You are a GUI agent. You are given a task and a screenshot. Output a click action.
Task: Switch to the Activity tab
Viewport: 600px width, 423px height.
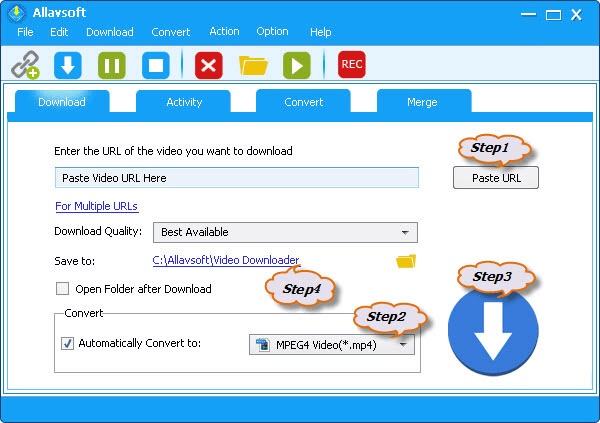[x=184, y=102]
